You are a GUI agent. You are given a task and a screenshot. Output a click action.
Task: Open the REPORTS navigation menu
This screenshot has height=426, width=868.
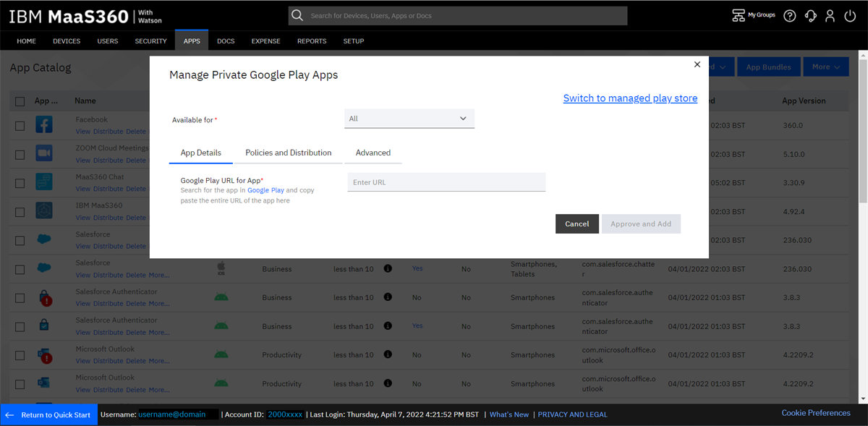pyautogui.click(x=312, y=41)
